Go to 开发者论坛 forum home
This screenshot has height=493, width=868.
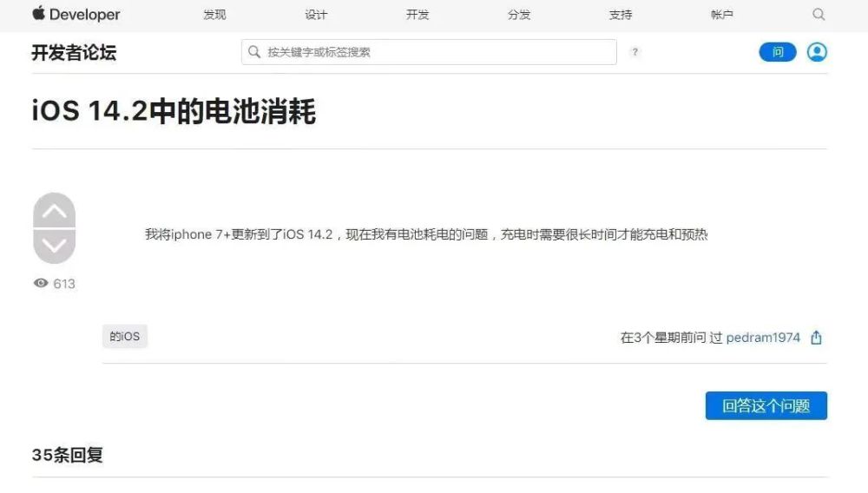[x=74, y=53]
